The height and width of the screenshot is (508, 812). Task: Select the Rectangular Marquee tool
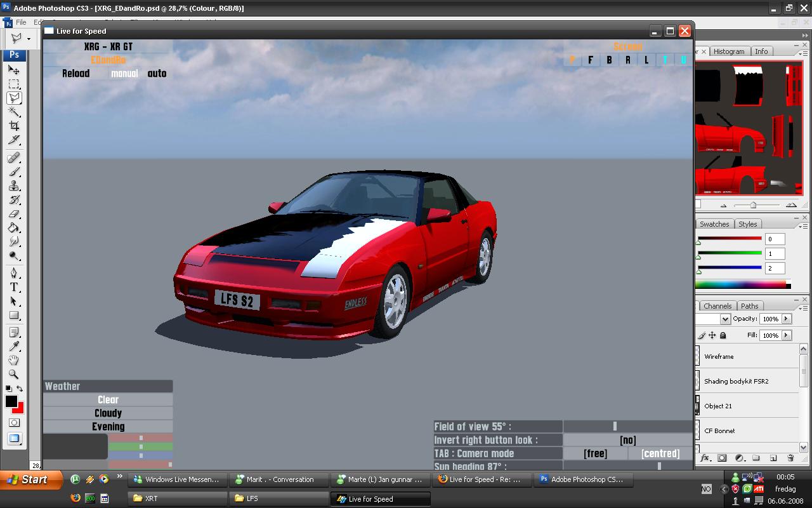click(14, 84)
